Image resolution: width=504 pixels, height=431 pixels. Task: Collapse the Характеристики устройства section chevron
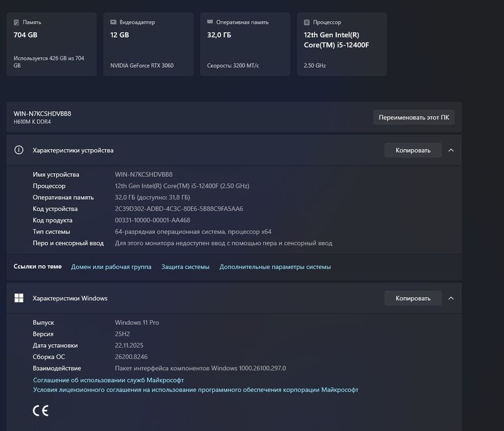pyautogui.click(x=451, y=150)
